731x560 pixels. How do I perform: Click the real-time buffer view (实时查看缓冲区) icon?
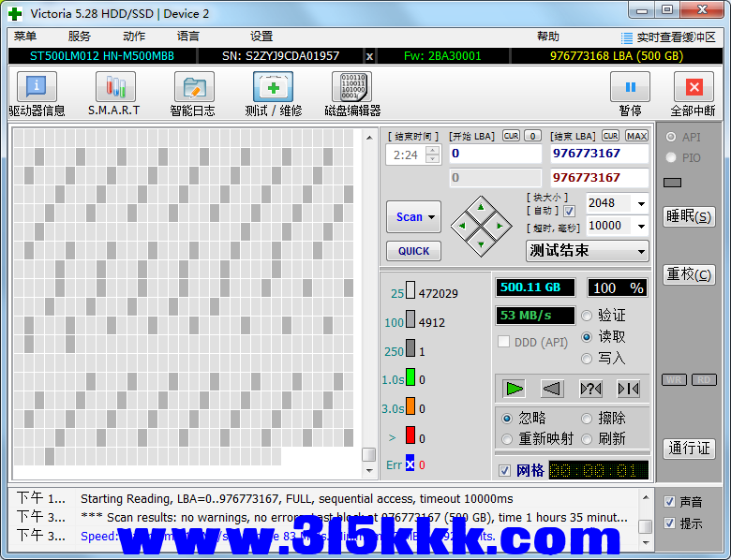tap(627, 37)
